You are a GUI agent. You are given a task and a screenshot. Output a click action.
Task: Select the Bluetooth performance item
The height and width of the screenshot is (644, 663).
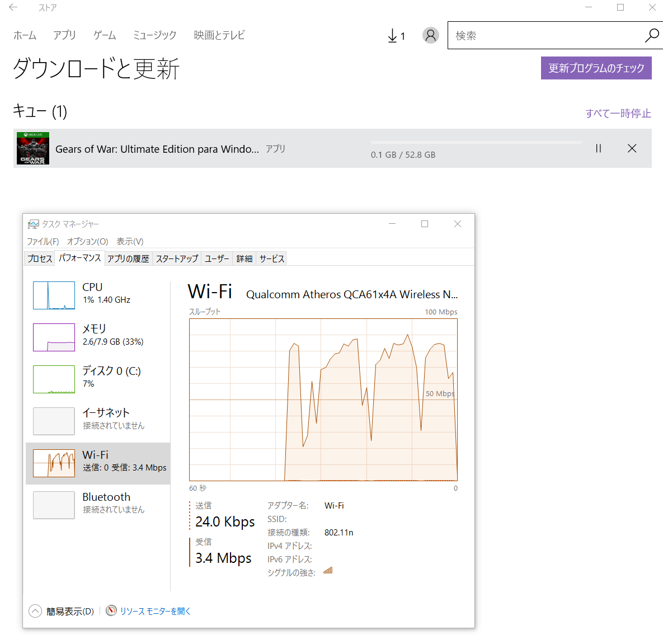98,505
